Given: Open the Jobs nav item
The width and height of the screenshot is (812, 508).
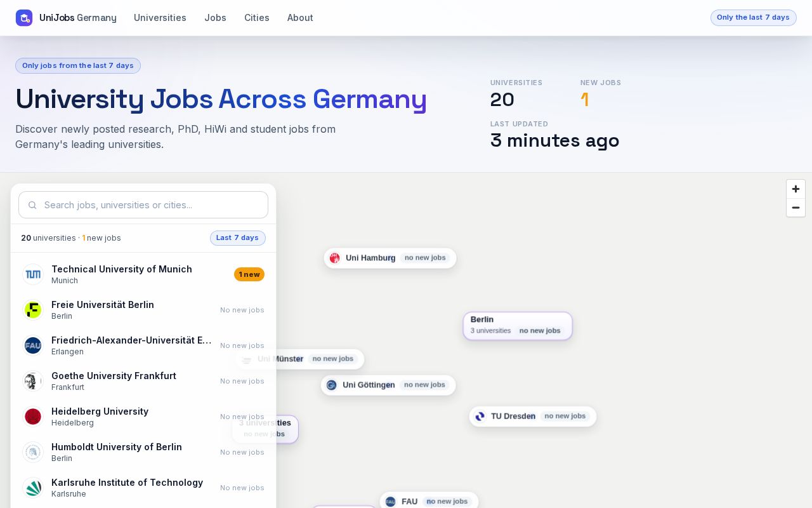Looking at the screenshot, I should [x=215, y=18].
